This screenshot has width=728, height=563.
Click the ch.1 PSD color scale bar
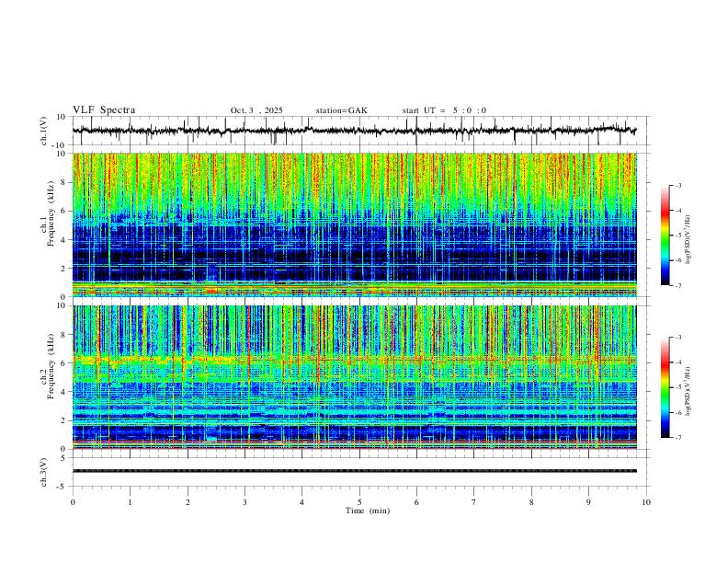point(665,236)
